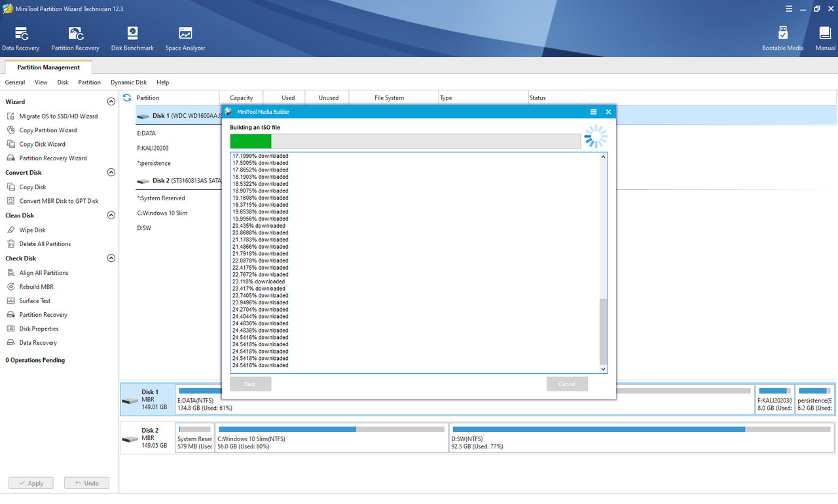Sort by the Status column header
Screen dimensions: 838x504
click(681, 98)
